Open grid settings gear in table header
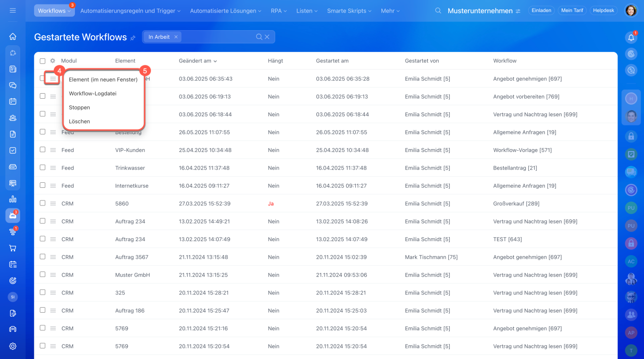The image size is (644, 359). coord(52,61)
